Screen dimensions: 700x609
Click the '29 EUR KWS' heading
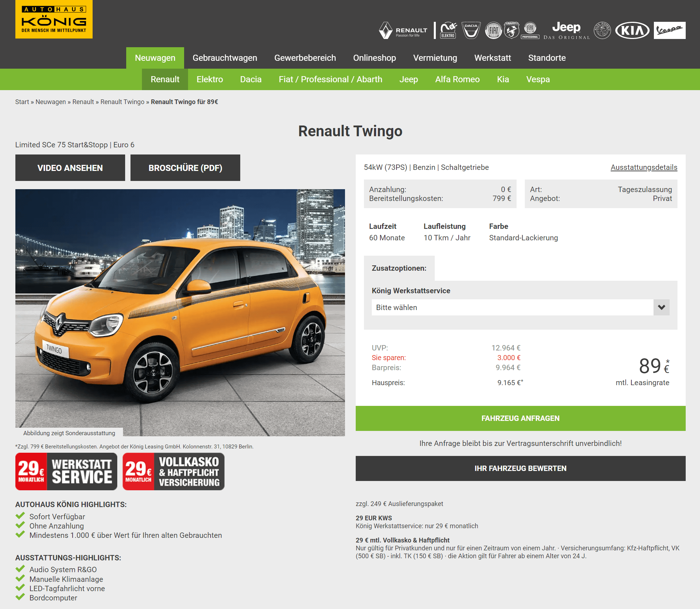pyautogui.click(x=374, y=518)
